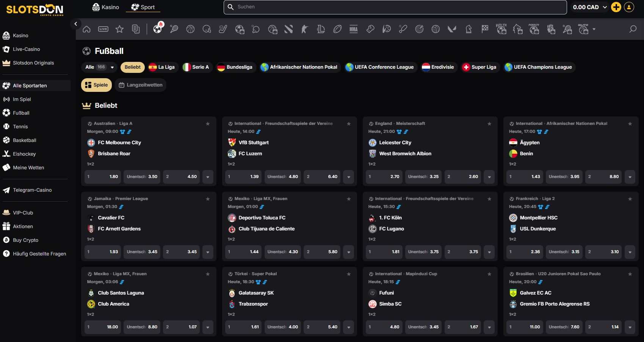Viewport: 644px width, 342px height.
Task: Open the user profile icon
Action: click(x=629, y=7)
